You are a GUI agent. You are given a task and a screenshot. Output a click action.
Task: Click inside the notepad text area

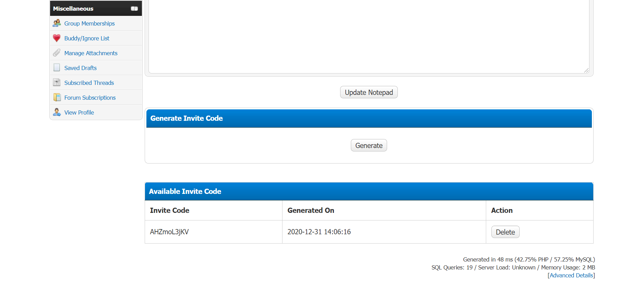pyautogui.click(x=369, y=34)
